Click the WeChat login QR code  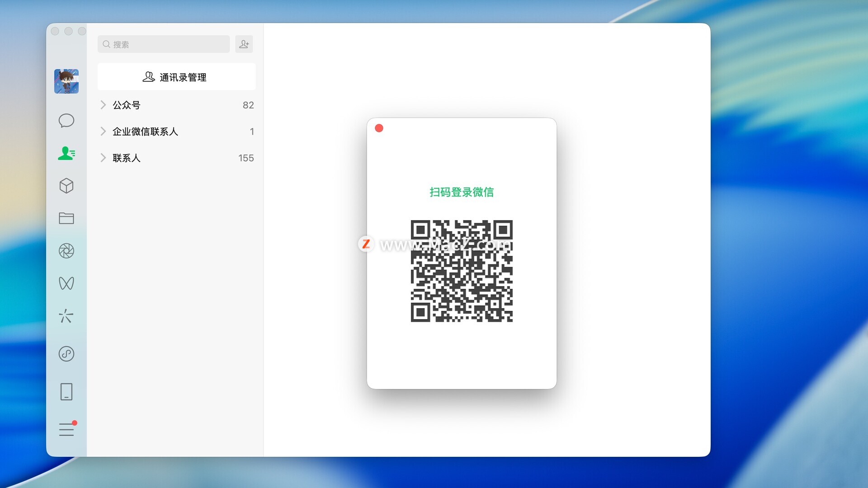462,271
